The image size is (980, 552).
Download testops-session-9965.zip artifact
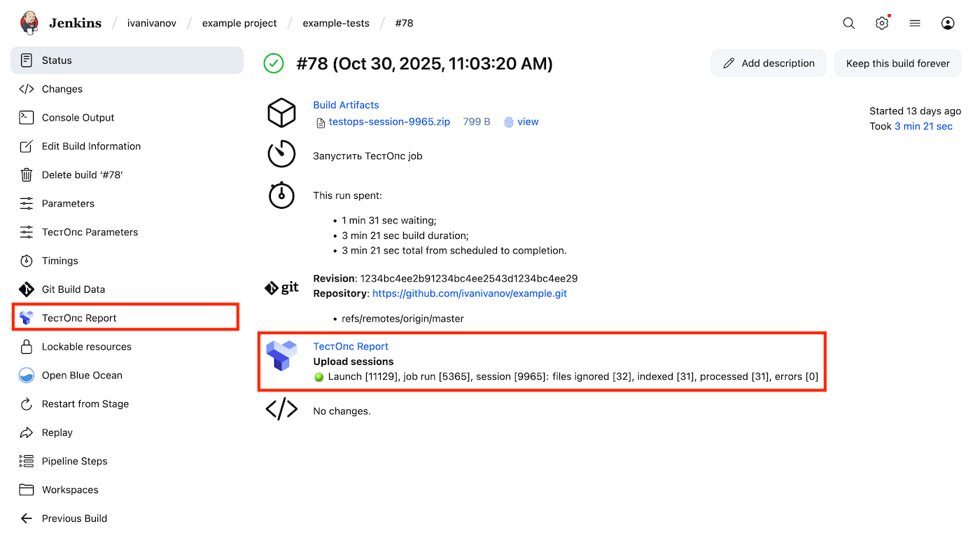tap(389, 122)
